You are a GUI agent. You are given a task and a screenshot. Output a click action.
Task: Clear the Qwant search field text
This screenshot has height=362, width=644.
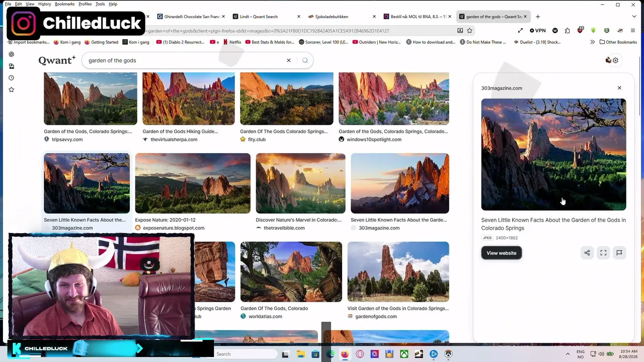click(289, 60)
